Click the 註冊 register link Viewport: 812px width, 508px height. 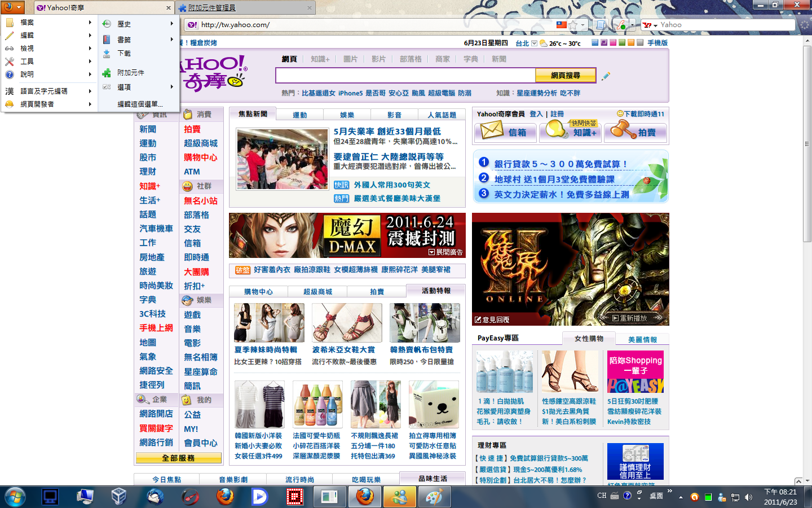[x=557, y=114]
